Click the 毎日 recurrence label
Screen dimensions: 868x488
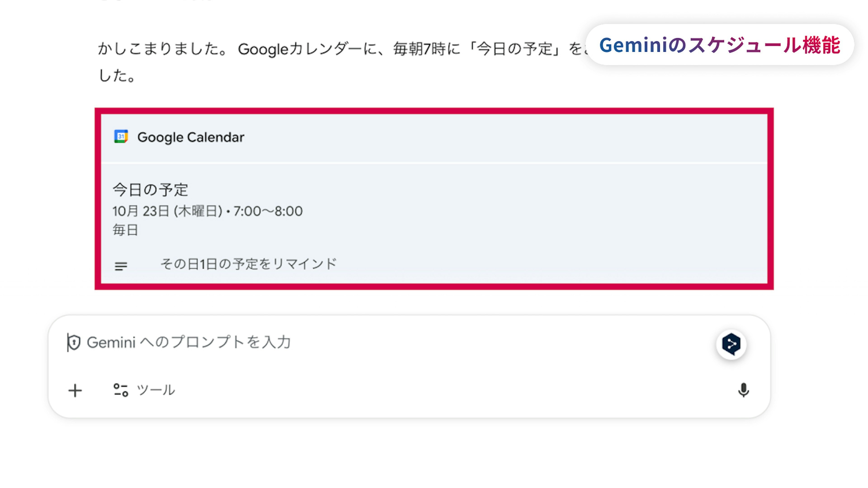(125, 230)
